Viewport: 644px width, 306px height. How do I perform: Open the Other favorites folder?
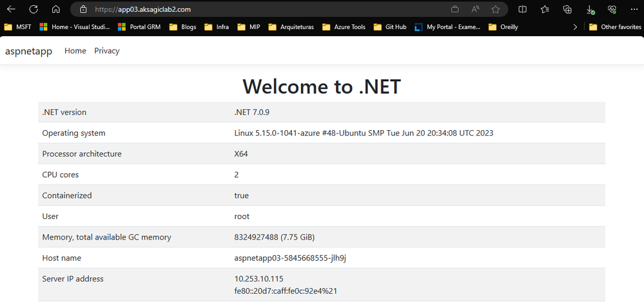point(615,27)
